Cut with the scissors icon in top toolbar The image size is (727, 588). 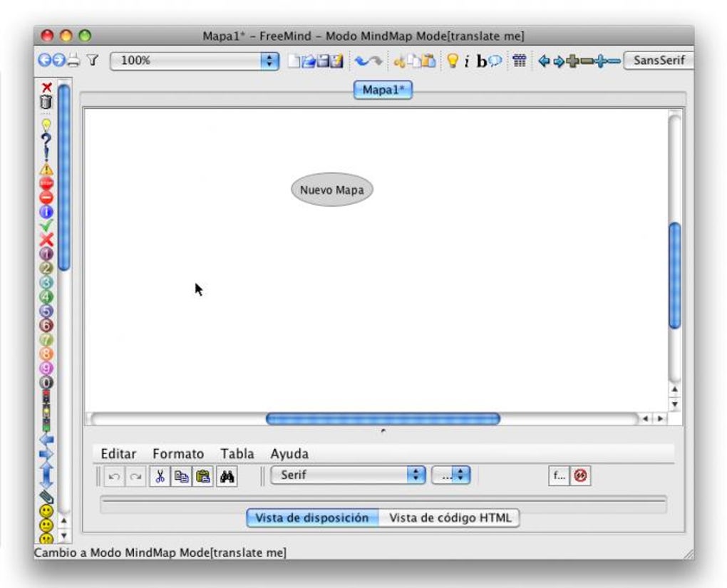[x=399, y=61]
